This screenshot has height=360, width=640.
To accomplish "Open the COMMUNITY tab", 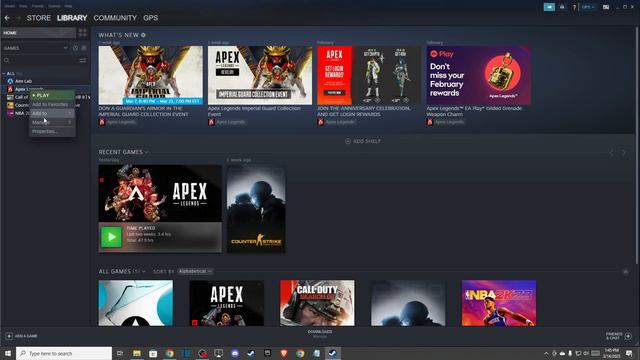I will (x=115, y=18).
